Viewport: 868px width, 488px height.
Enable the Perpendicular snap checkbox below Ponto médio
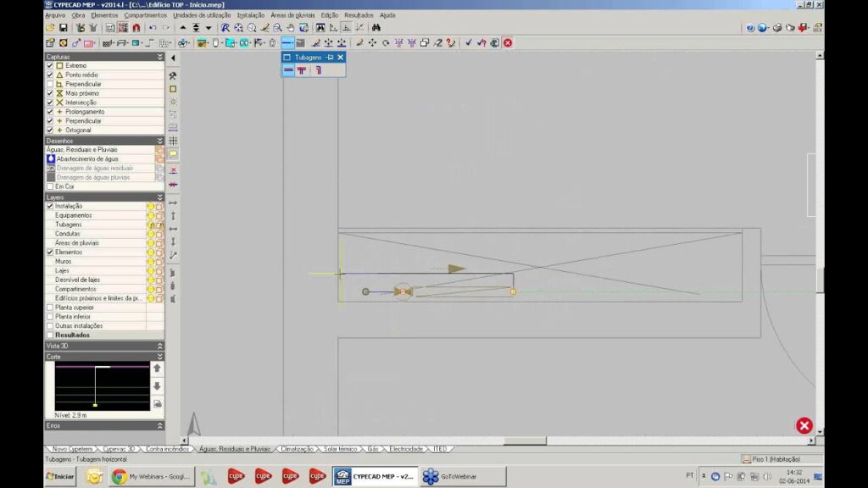[x=50, y=84]
